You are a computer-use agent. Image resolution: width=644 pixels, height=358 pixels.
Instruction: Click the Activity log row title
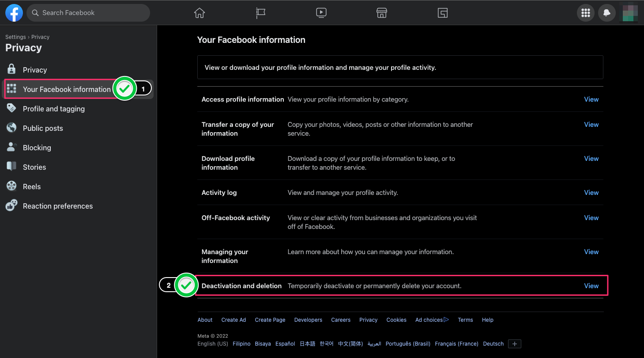point(219,193)
